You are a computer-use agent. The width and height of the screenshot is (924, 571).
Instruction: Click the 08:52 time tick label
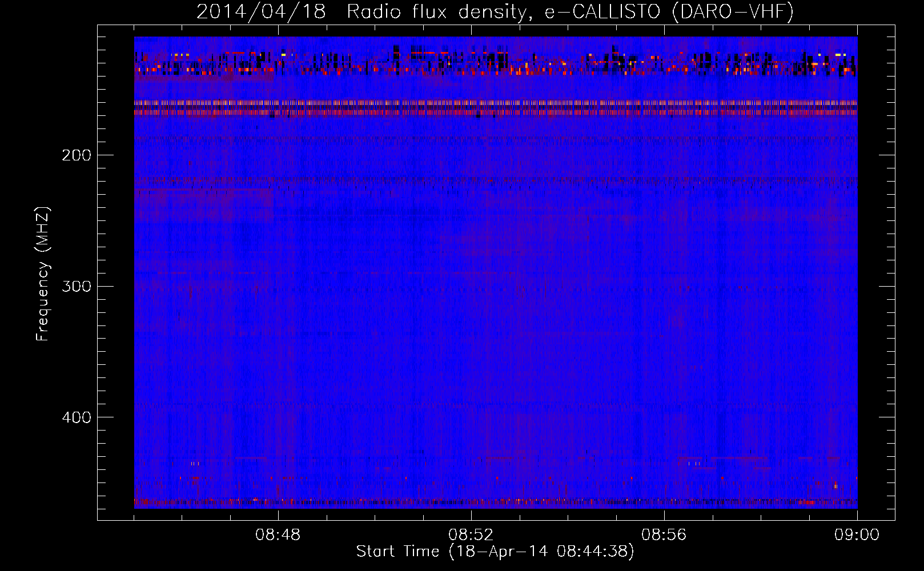click(x=471, y=535)
